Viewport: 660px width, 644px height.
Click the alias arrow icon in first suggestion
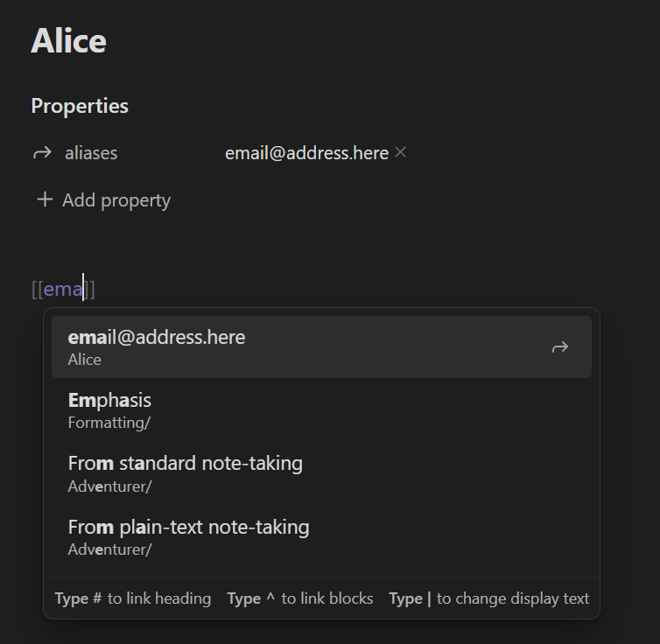click(560, 347)
